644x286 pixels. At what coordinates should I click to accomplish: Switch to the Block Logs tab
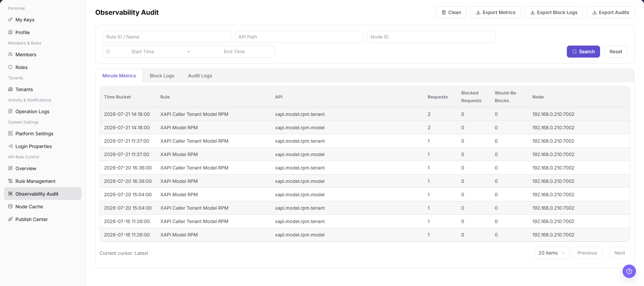coord(162,76)
